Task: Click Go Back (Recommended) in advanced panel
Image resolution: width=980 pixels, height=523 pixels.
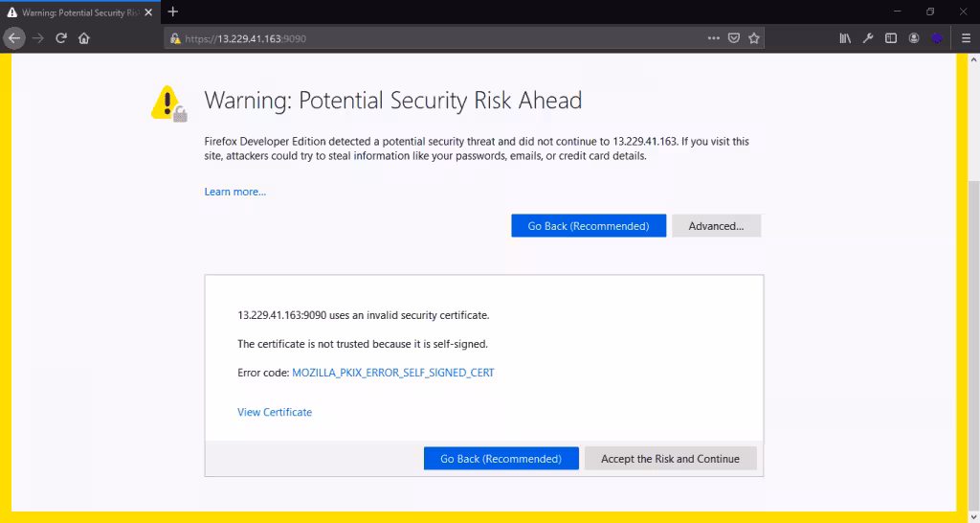Action: (501, 459)
